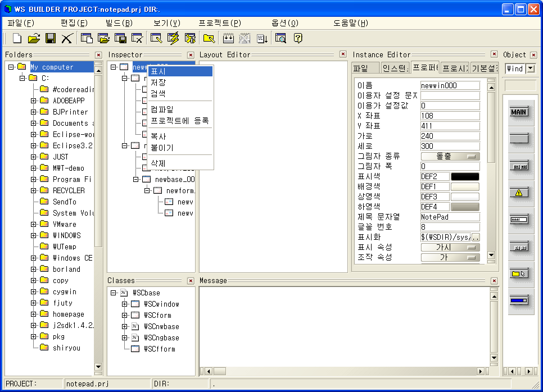Open the 그림자 종류 dropdown showing 돌출

point(450,156)
